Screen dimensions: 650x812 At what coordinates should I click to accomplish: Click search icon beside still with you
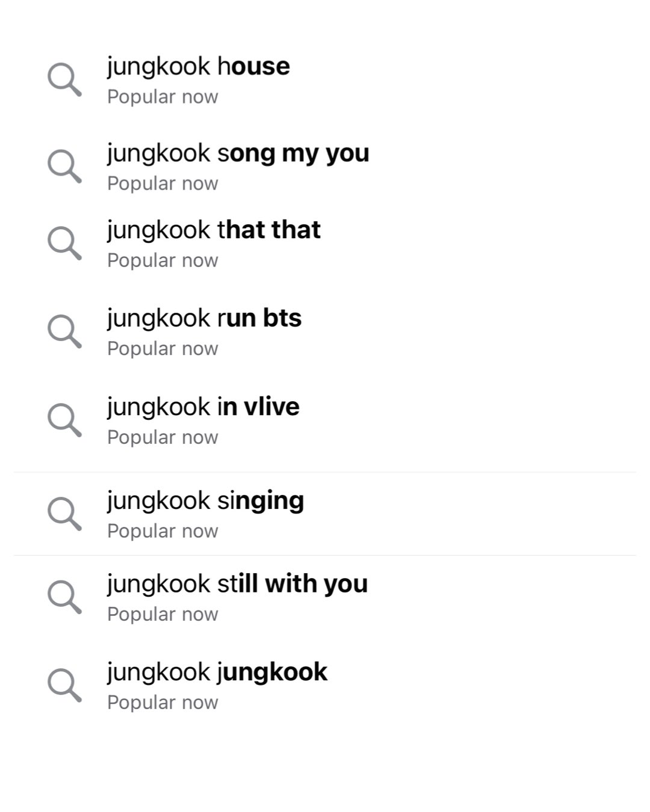click(x=64, y=596)
